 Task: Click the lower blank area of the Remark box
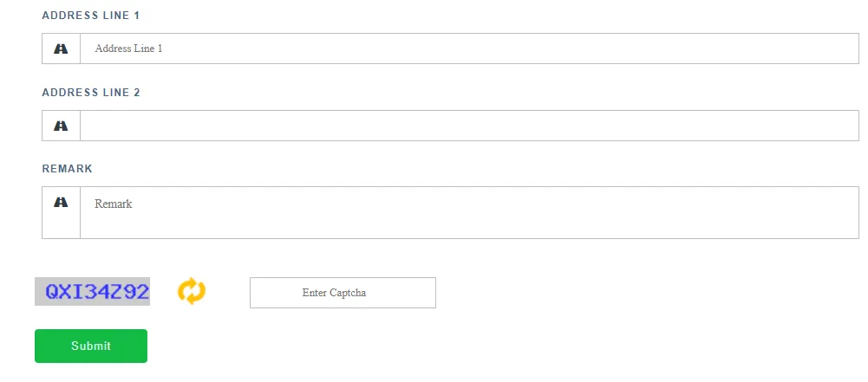tap(469, 228)
